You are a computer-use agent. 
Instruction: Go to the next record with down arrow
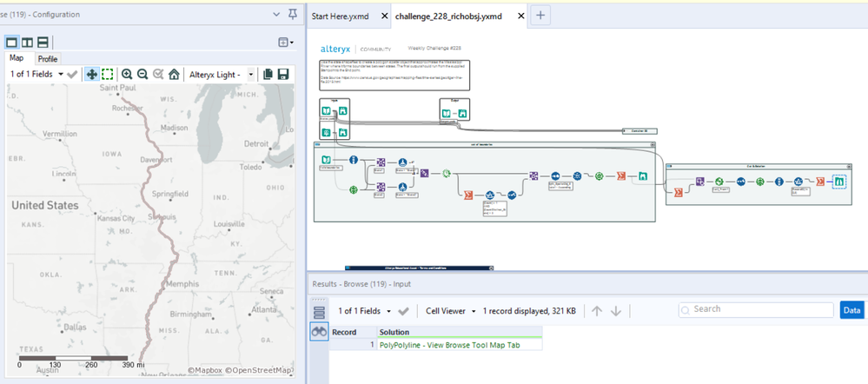[x=615, y=311]
